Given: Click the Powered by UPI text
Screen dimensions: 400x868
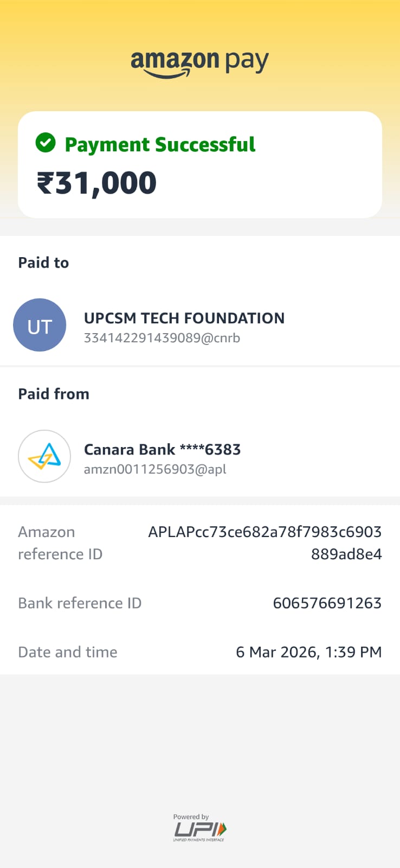Looking at the screenshot, I should [190, 816].
